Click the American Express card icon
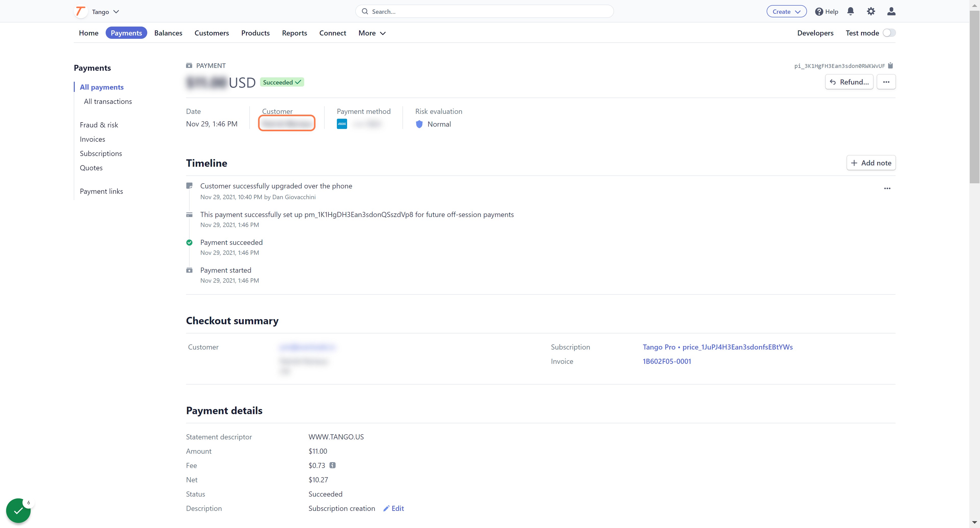Screen dimensions: 980x528 pos(342,124)
